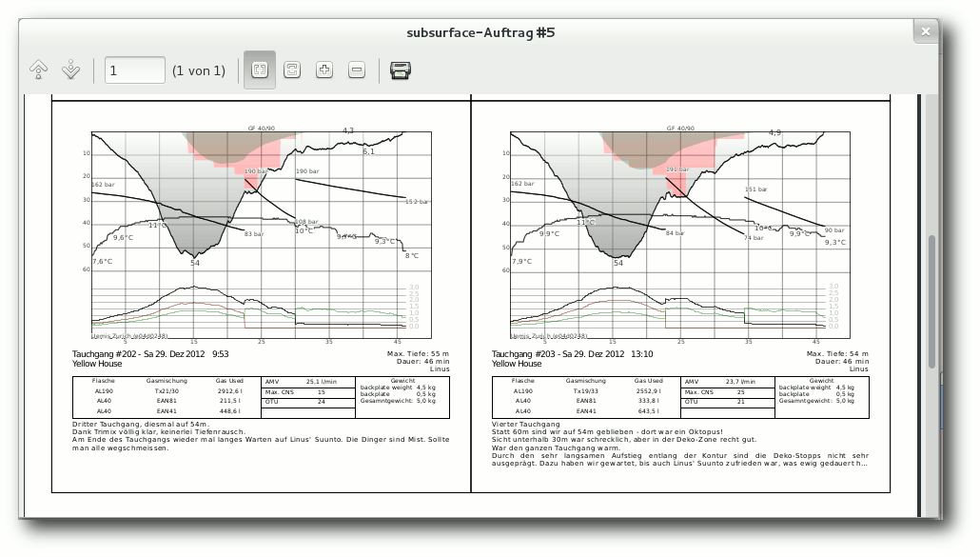Click the 'subsurface-Auftrag #5' title bar

pos(480,32)
